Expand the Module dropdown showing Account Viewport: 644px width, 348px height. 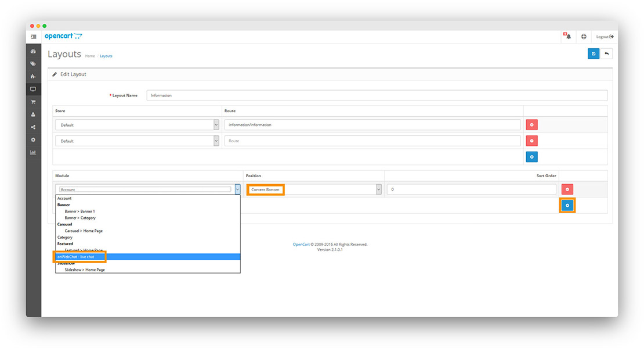click(147, 189)
